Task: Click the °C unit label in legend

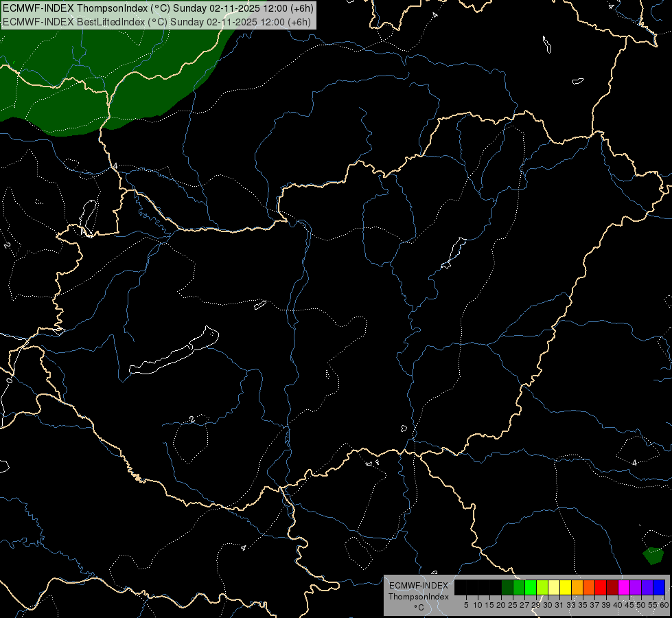Action: 419,607
